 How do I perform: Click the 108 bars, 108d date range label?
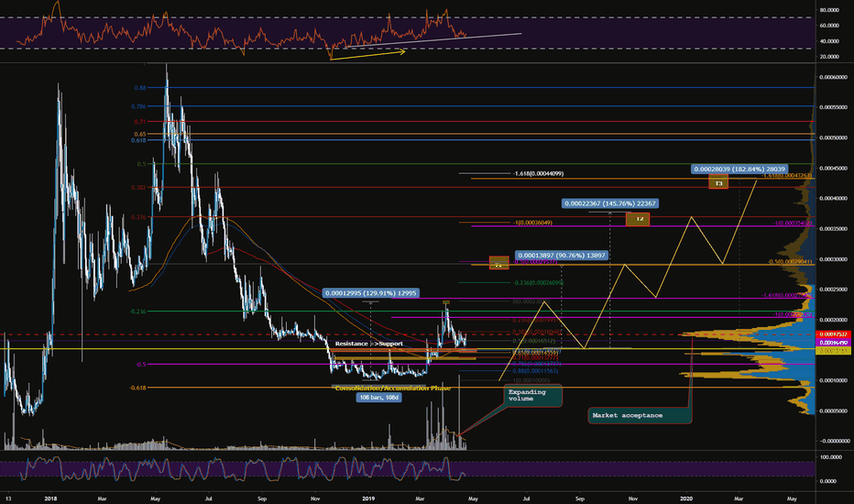pyautogui.click(x=378, y=397)
